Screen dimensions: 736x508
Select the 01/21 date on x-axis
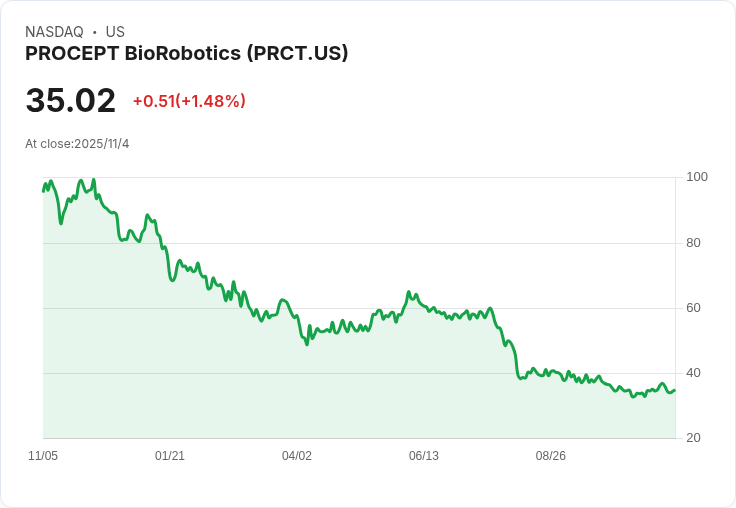pyautogui.click(x=170, y=456)
